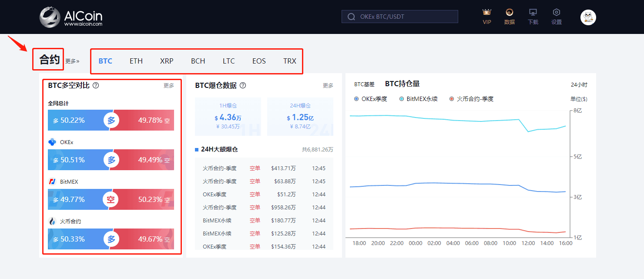The width and height of the screenshot is (644, 279).
Task: Toggle 火币合约-季度 legend series
Action: pyautogui.click(x=471, y=99)
